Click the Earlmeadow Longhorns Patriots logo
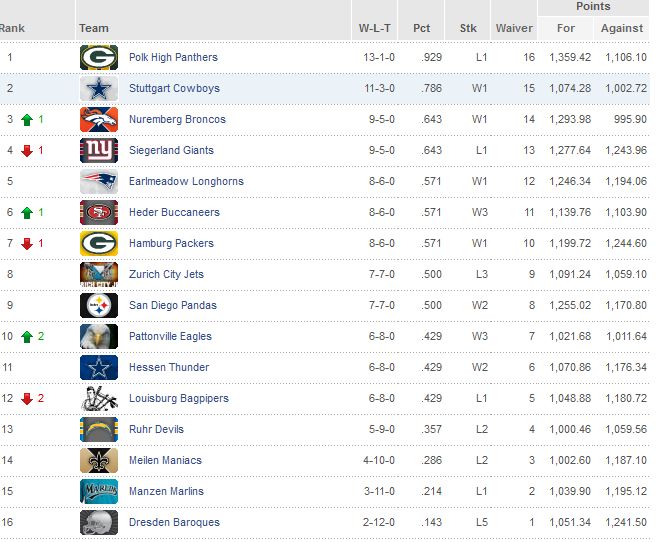The image size is (657, 542). click(99, 181)
